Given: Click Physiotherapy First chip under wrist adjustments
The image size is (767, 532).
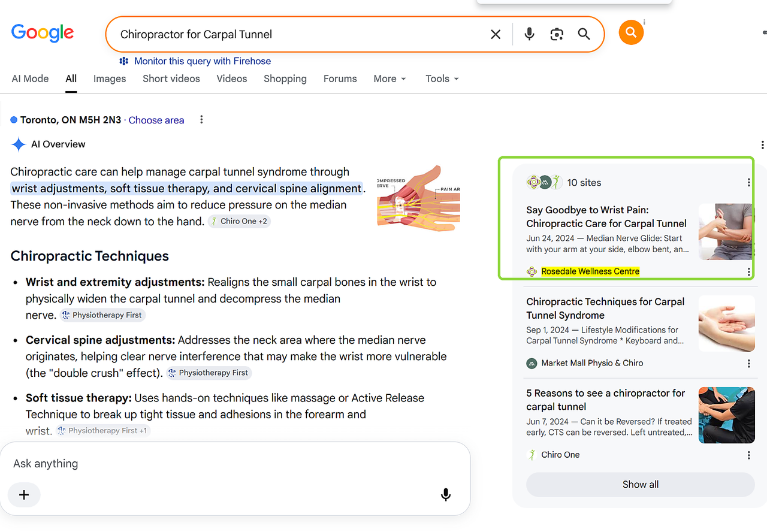Looking at the screenshot, I should (x=102, y=315).
